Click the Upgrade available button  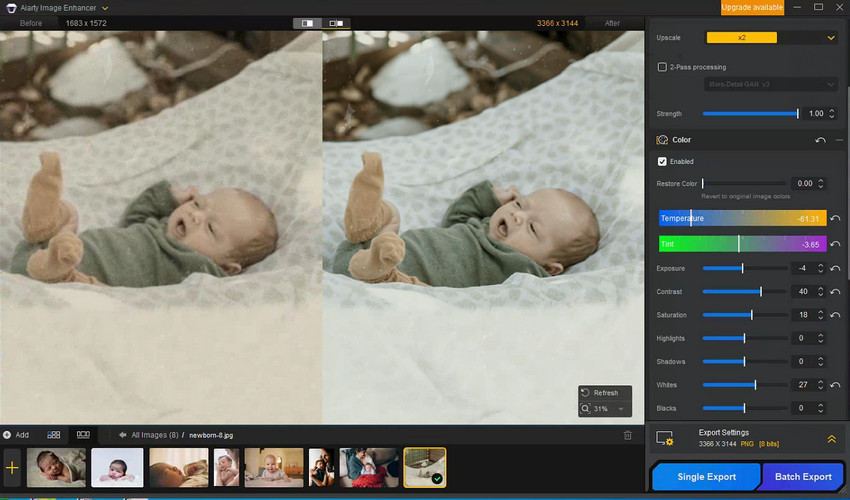click(x=752, y=8)
